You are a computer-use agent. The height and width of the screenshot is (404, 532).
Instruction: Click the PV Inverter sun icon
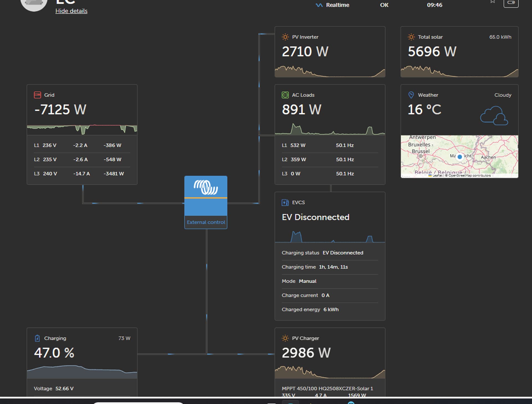pyautogui.click(x=285, y=37)
